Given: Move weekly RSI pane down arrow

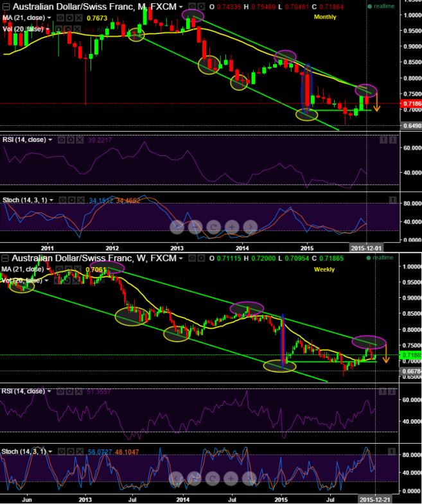Looking at the screenshot, I should [392, 391].
